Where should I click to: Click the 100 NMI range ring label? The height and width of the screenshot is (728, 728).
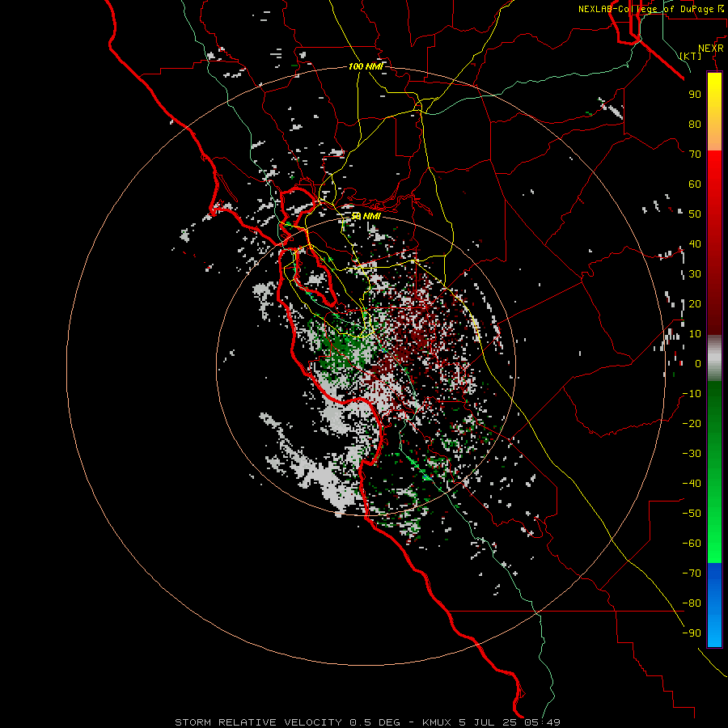(366, 66)
